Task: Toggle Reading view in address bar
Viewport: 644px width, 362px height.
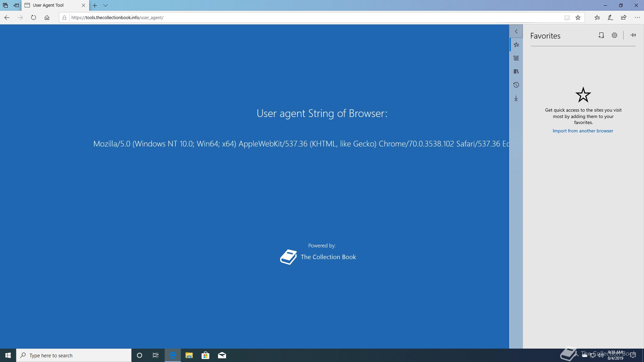Action: point(567,18)
